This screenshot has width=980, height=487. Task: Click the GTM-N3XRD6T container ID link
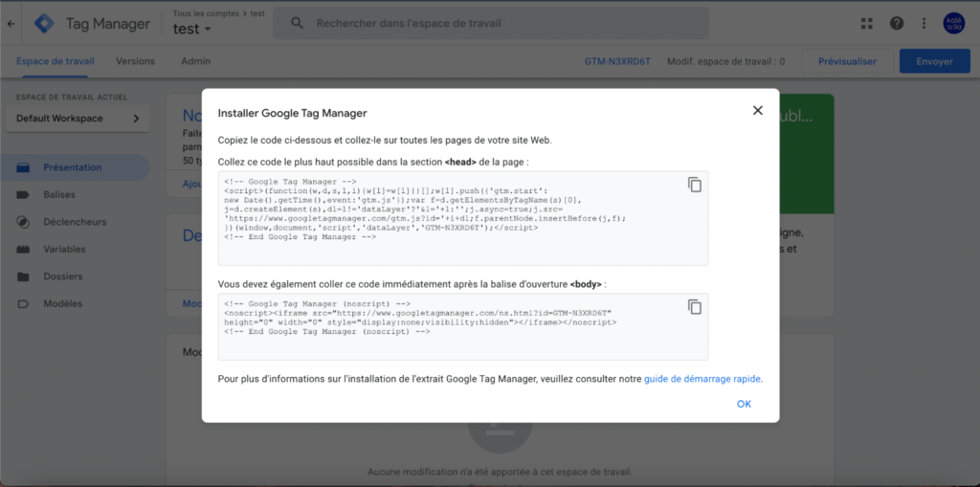[617, 61]
